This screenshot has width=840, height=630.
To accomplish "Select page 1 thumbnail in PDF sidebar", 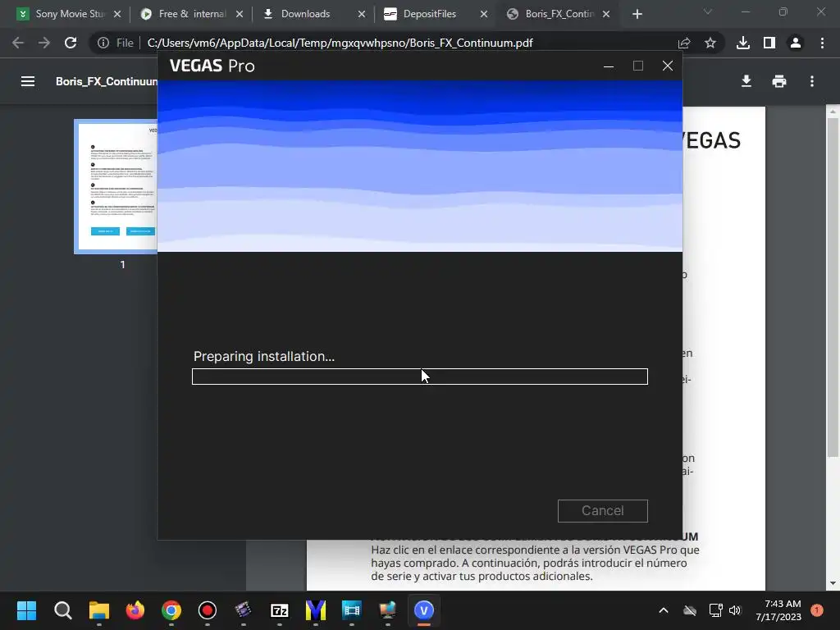I will (x=116, y=186).
